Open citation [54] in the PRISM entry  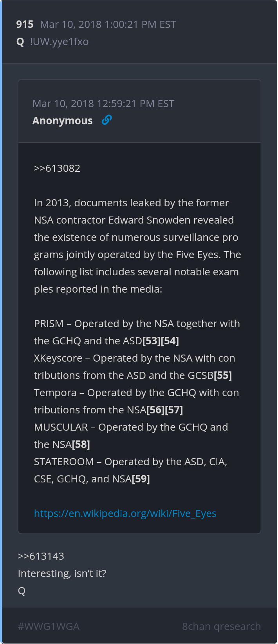tap(170, 341)
